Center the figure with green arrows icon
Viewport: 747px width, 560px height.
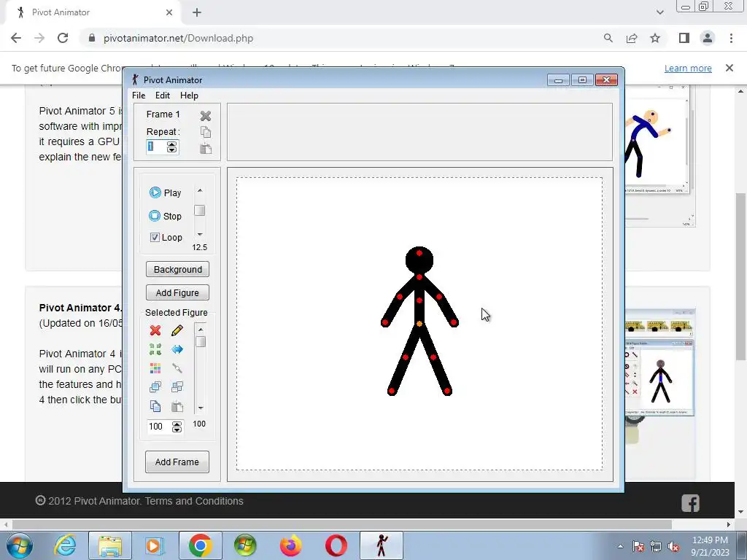coord(155,349)
